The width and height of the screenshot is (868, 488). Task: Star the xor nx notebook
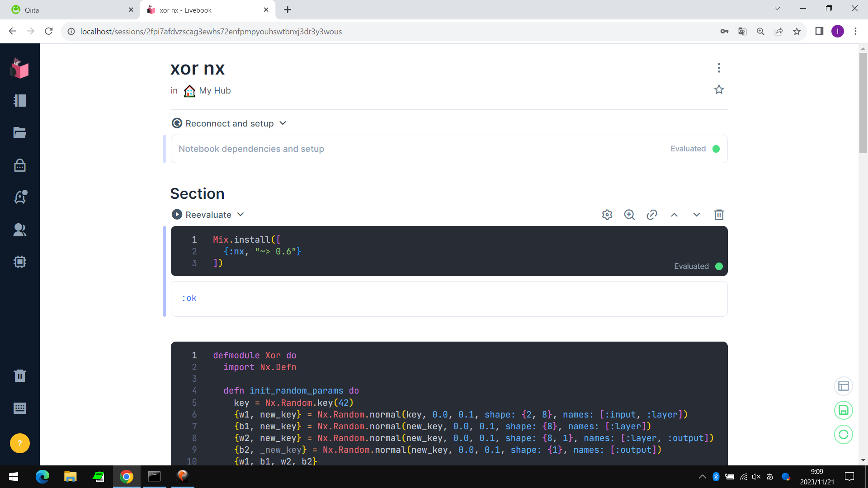coord(719,89)
